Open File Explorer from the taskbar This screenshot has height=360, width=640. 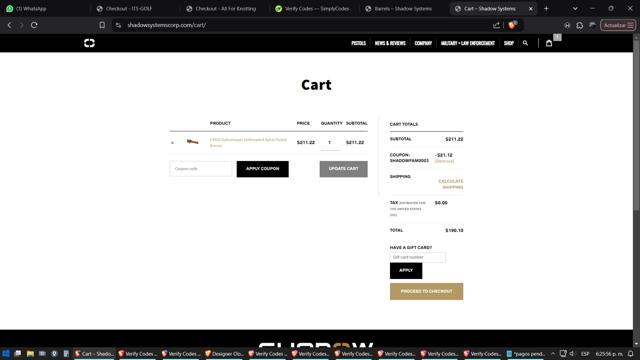click(30, 353)
